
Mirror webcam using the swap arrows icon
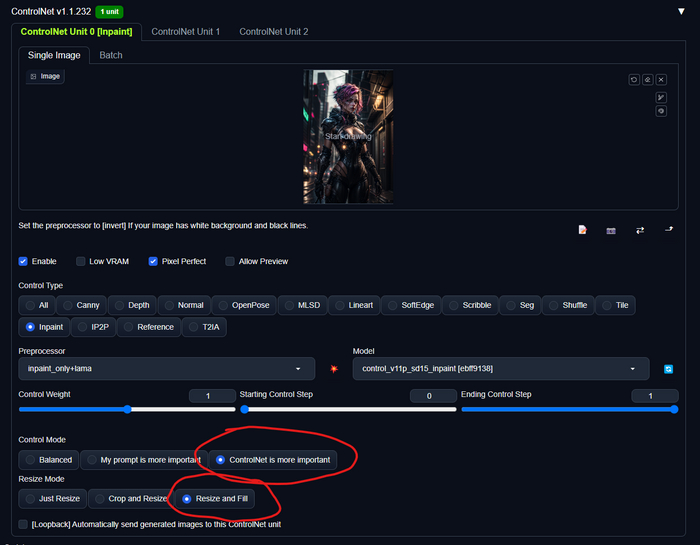(640, 230)
